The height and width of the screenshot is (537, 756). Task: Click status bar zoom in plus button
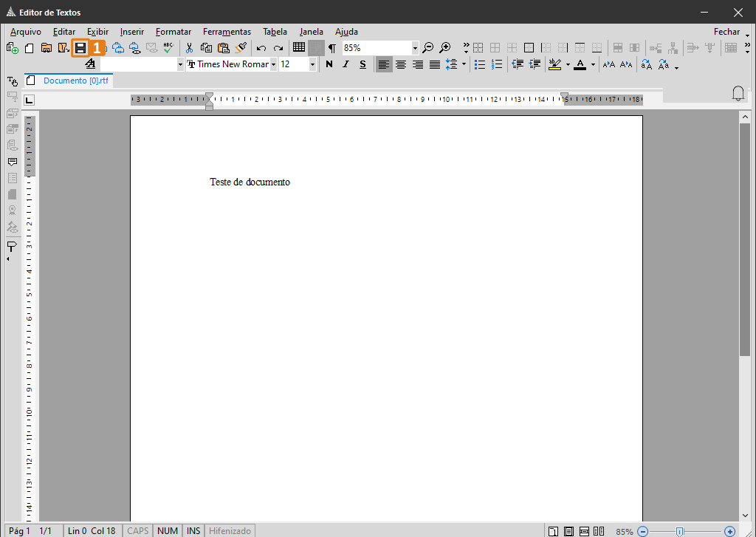(729, 531)
